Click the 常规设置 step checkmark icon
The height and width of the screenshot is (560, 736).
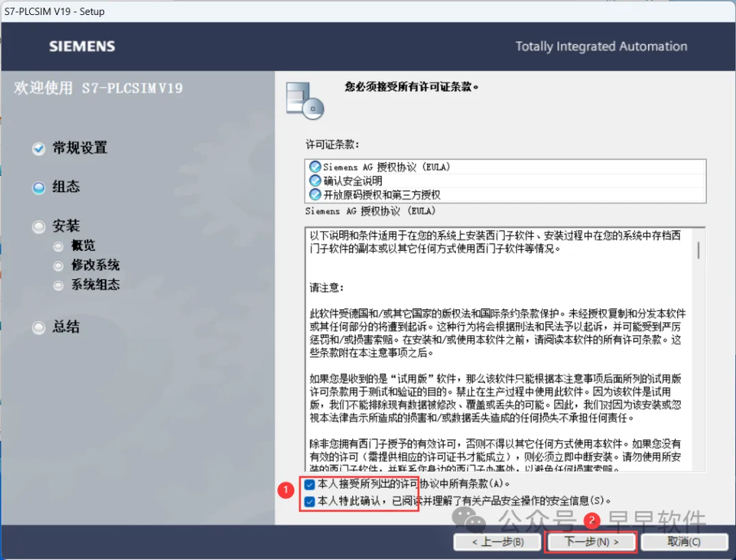(x=39, y=149)
